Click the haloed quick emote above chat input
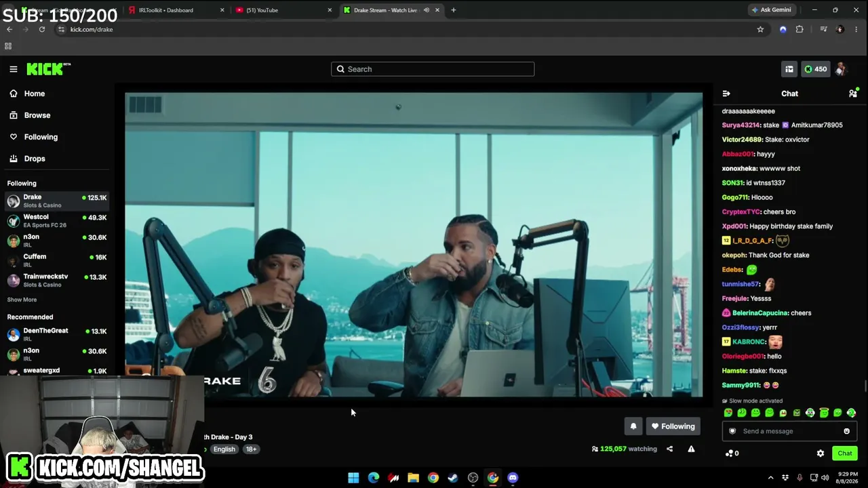Screen dimensions: 868x488 pyautogui.click(x=824, y=413)
